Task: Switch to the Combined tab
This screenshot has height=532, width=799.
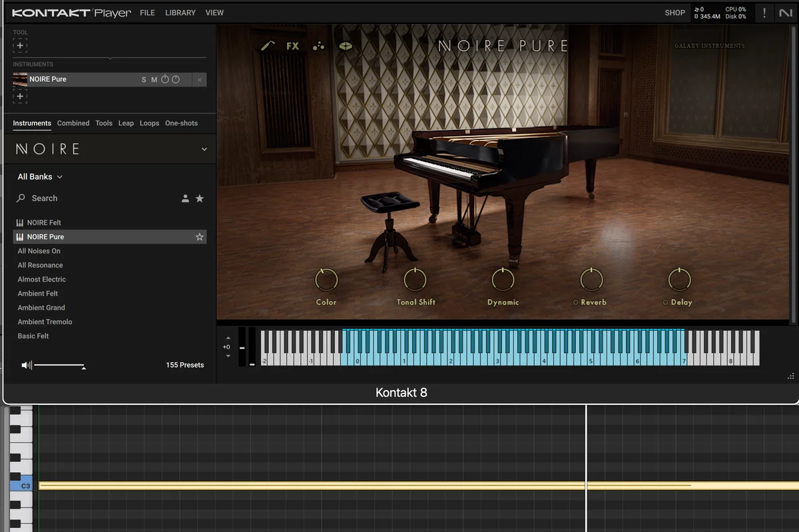Action: (73, 123)
